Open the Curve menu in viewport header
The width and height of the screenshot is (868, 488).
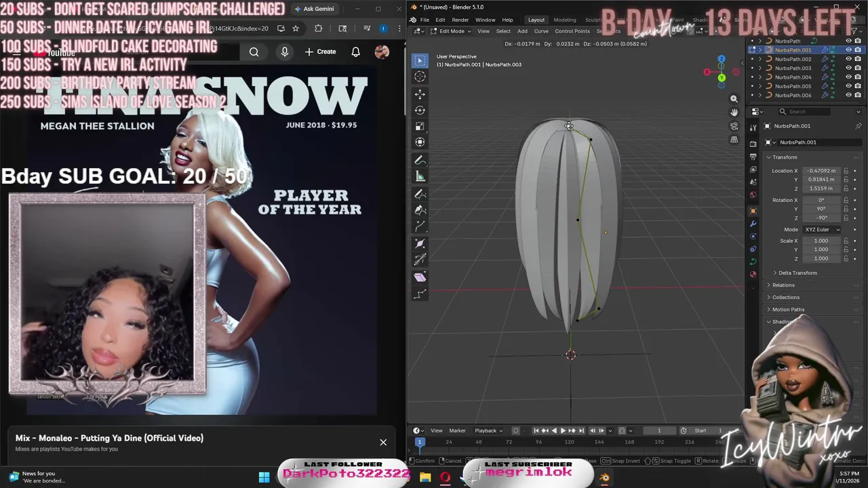coord(541,31)
